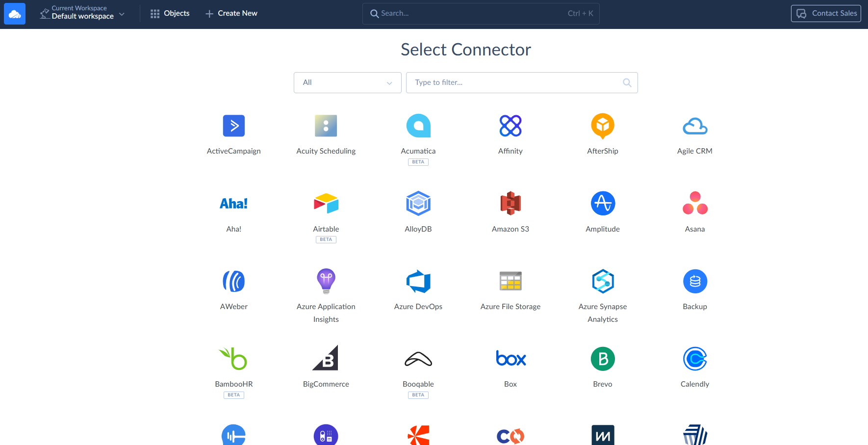Select the Azure Synapse Analytics connector
868x445 pixels.
tap(602, 282)
